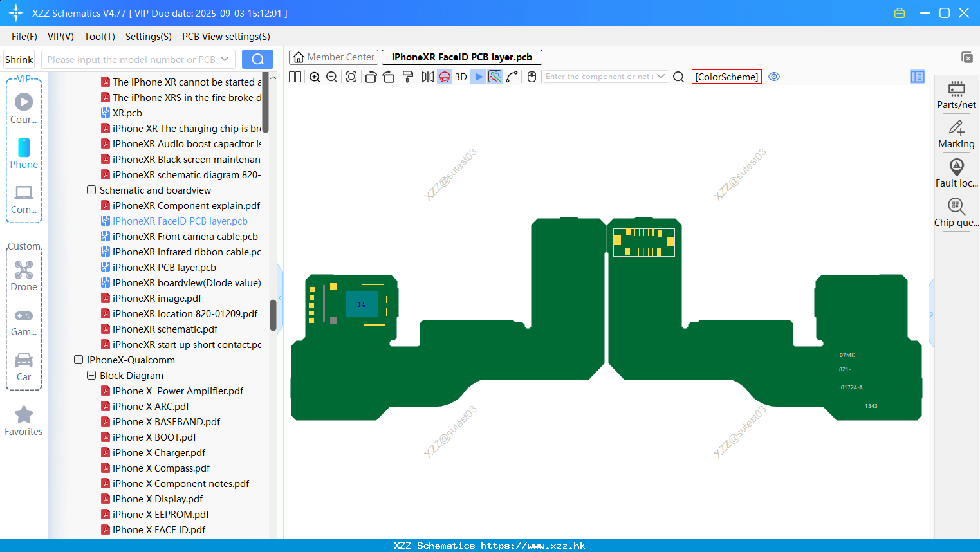
Task: Click the Shrink button
Action: click(19, 59)
